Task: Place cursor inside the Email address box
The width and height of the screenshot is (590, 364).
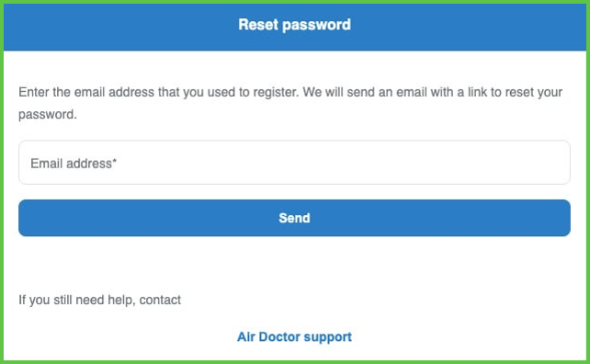Action: (294, 163)
